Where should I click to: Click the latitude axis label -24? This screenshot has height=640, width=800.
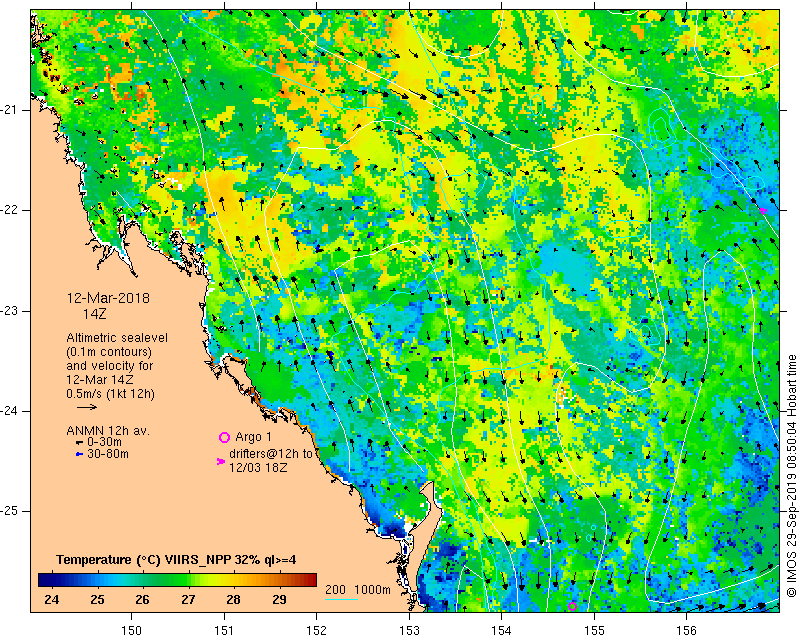point(9,411)
